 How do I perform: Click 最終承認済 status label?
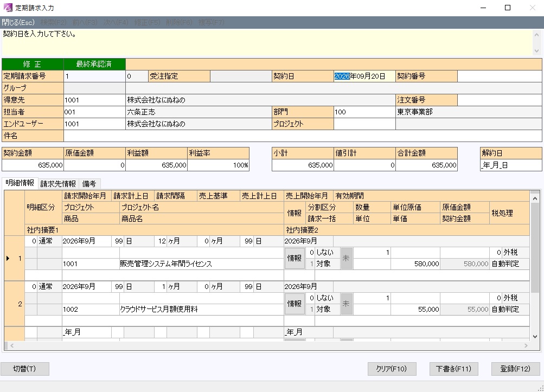[x=94, y=64]
